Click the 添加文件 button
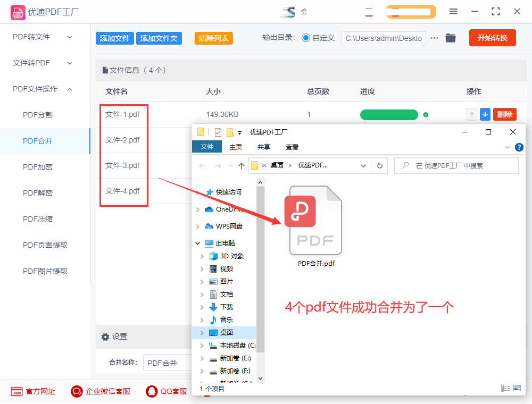Screen dimensions: 532x404 point(115,38)
